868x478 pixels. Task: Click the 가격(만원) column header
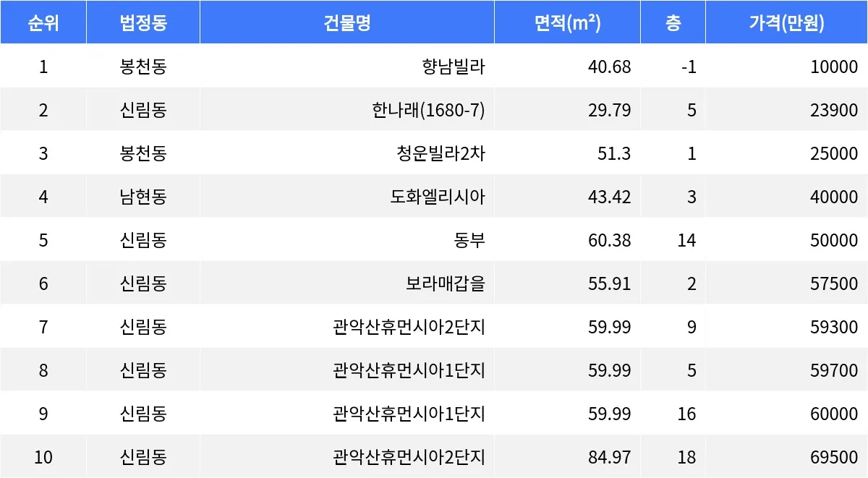[786, 23]
